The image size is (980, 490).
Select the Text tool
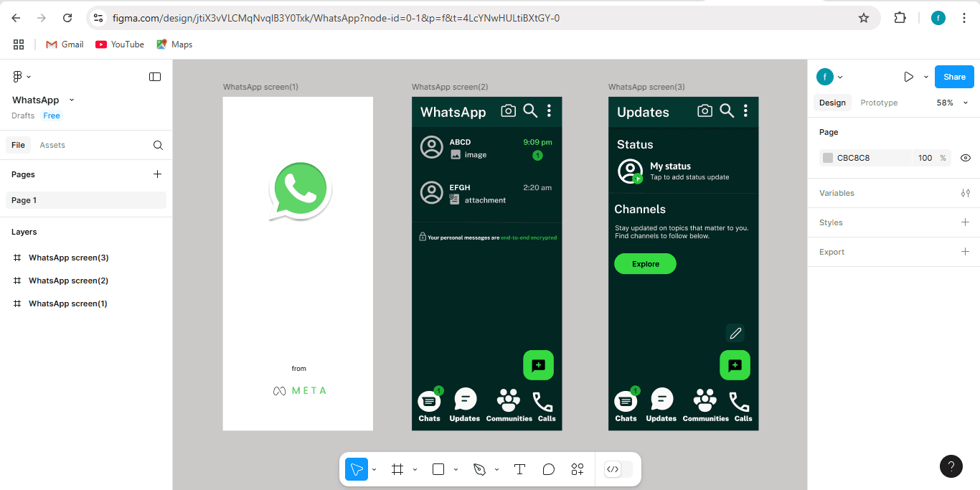tap(519, 469)
